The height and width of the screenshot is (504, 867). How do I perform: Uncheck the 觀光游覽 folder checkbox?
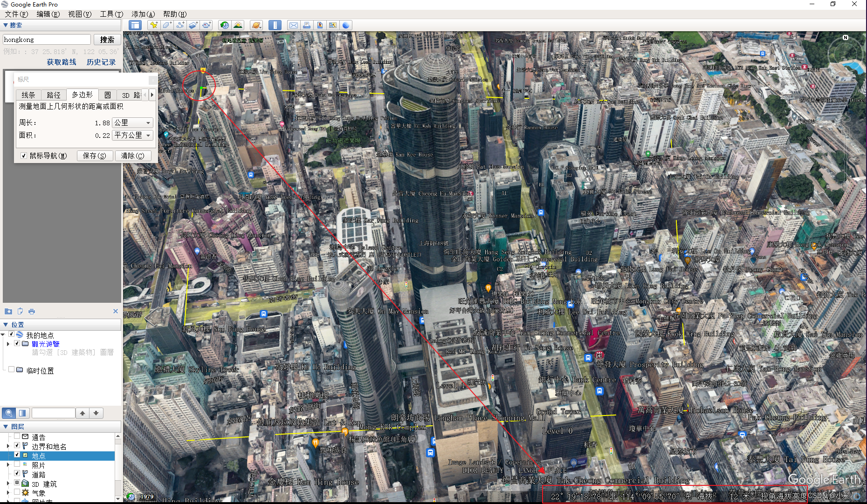17,343
